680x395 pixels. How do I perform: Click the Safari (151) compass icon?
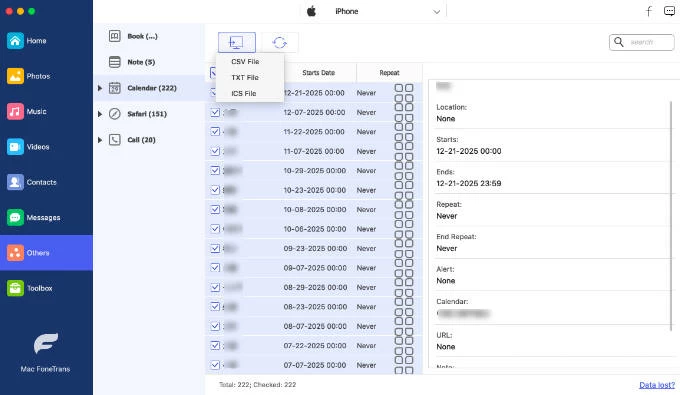(114, 114)
